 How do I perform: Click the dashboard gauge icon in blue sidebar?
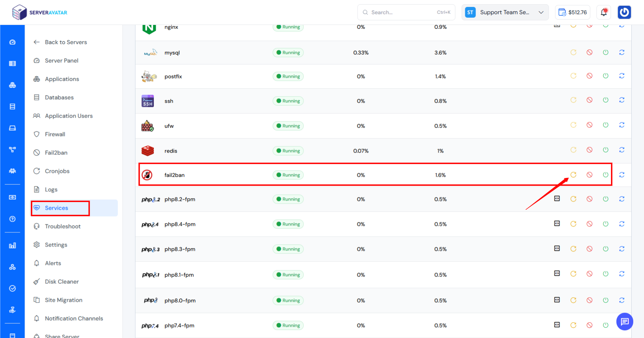click(12, 42)
